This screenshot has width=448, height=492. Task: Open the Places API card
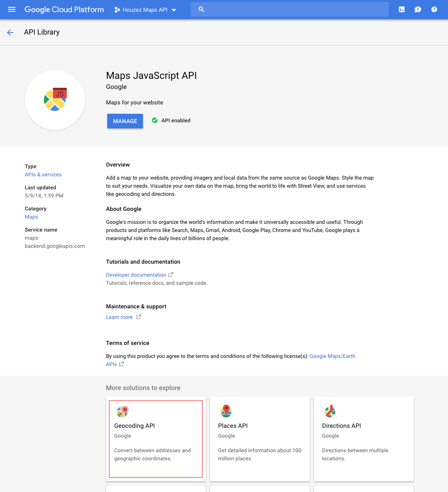point(260,439)
